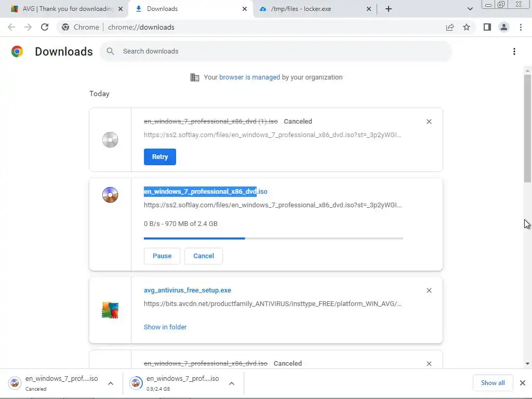Pause the active Windows 7 ISO download

pos(162,256)
